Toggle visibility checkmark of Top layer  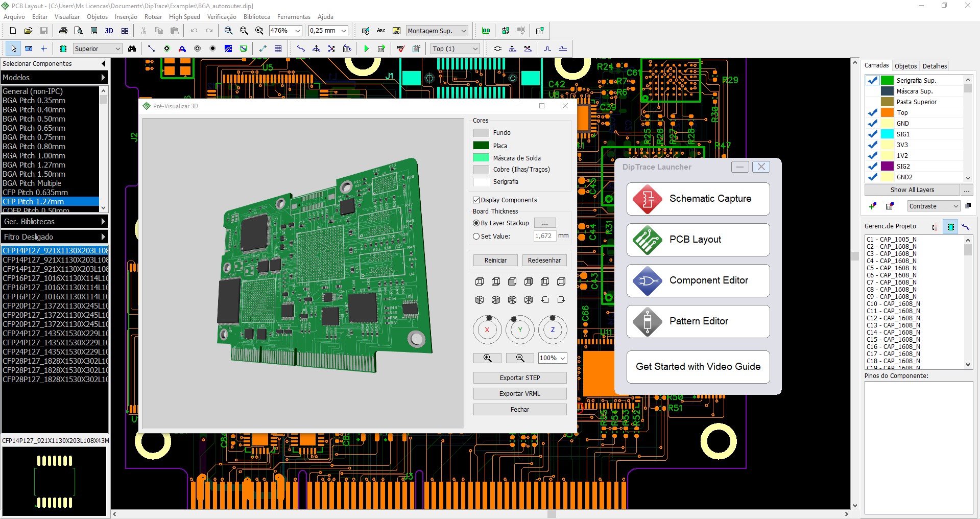(x=873, y=112)
